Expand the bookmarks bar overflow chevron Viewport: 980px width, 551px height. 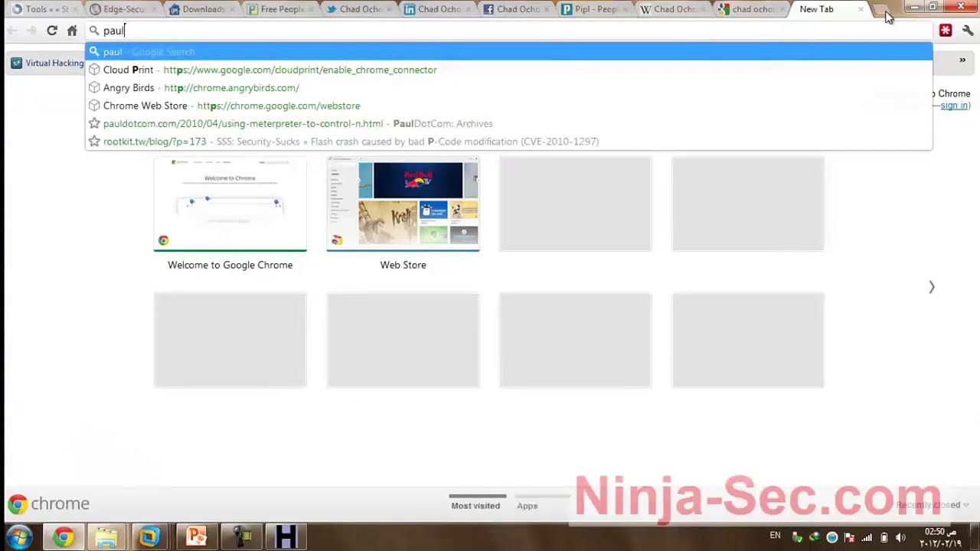click(x=962, y=60)
